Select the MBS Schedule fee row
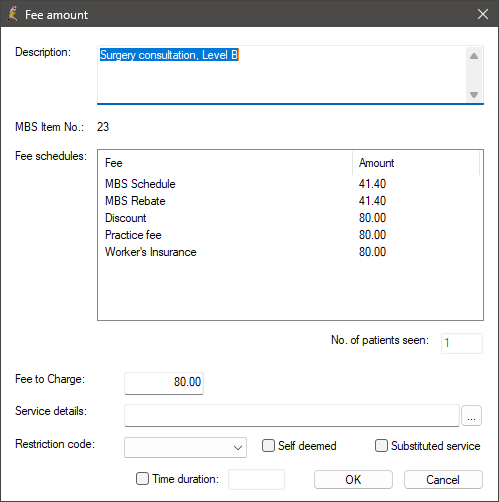Screen dimensions: 499x502 tap(289, 184)
